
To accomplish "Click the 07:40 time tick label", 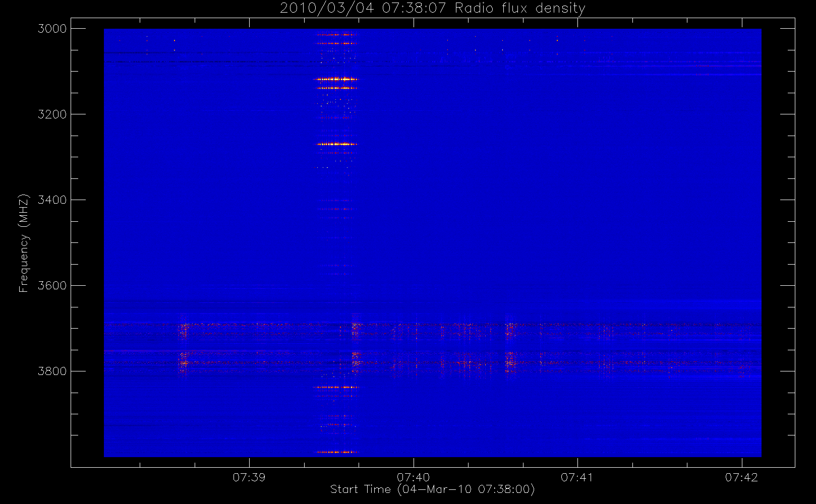I will coord(414,477).
